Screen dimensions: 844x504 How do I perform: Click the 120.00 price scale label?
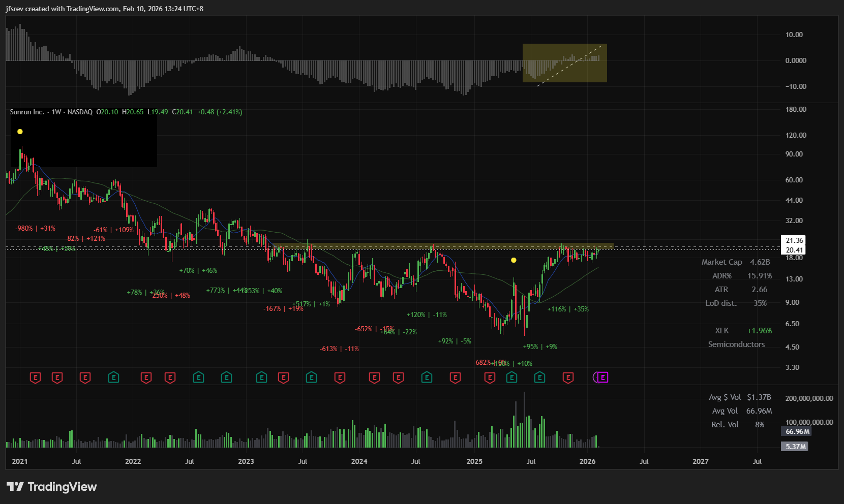point(796,135)
